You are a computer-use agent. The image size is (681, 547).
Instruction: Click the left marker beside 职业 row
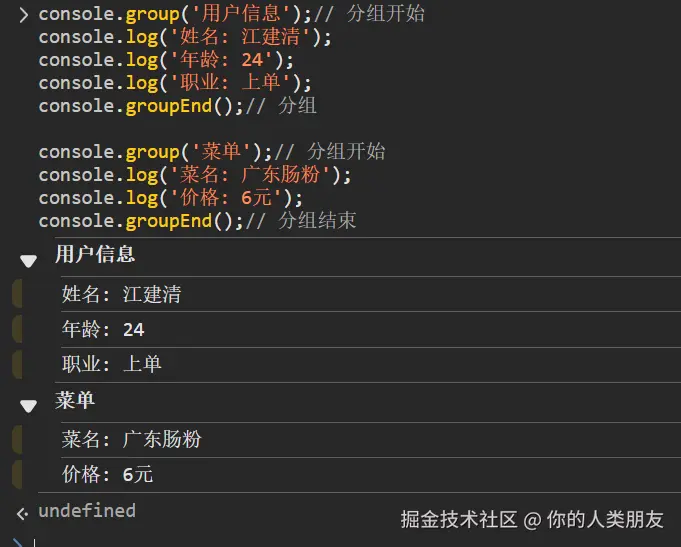(x=17, y=364)
